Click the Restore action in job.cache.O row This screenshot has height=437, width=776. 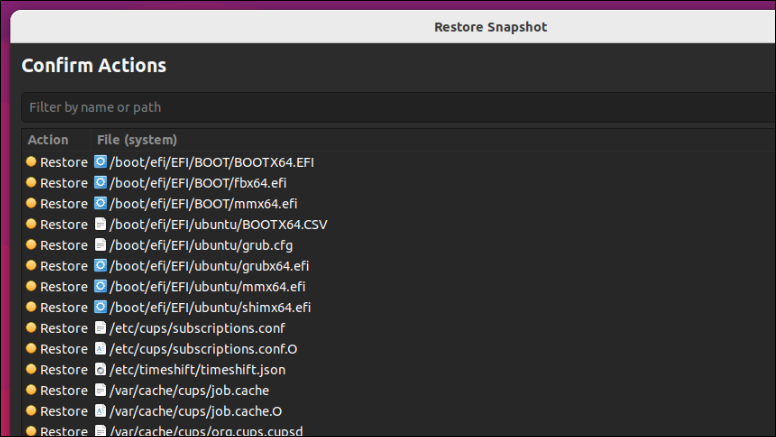[64, 412]
